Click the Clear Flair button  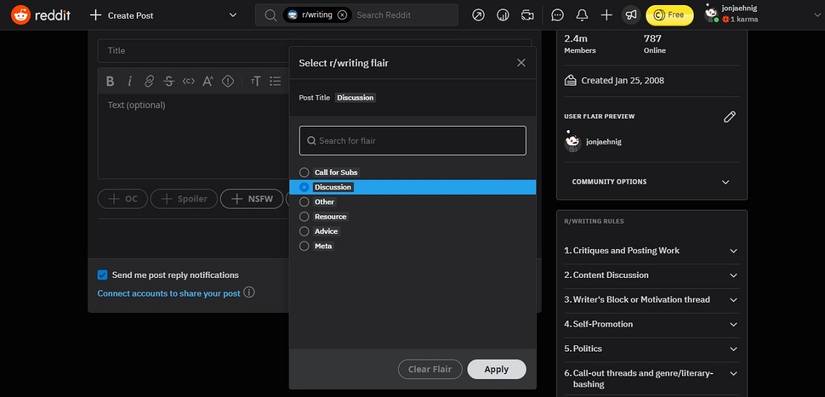click(430, 369)
